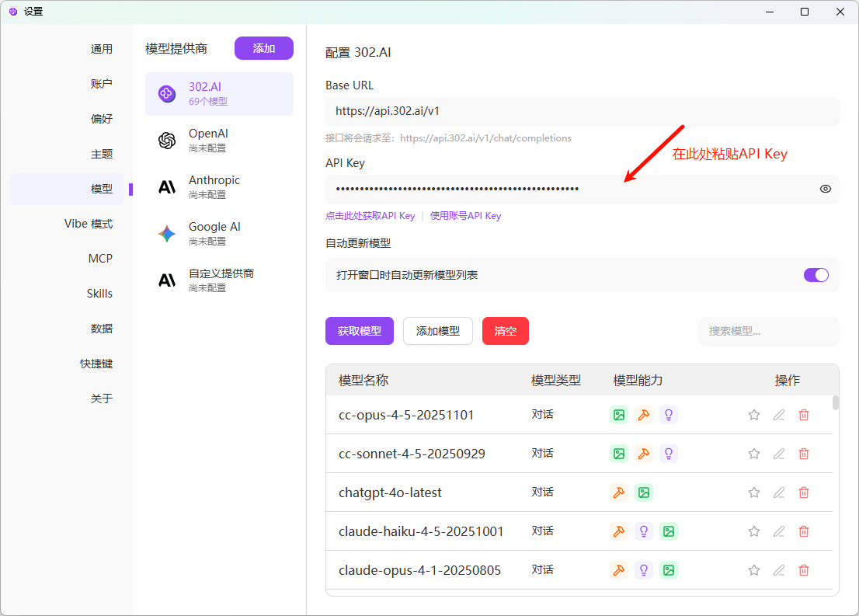
Task: Toggle auto-update model list on window open
Action: [x=816, y=275]
